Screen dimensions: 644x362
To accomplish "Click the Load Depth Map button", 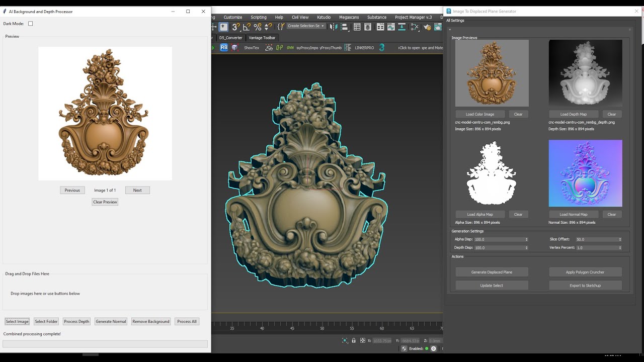I will point(574,114).
